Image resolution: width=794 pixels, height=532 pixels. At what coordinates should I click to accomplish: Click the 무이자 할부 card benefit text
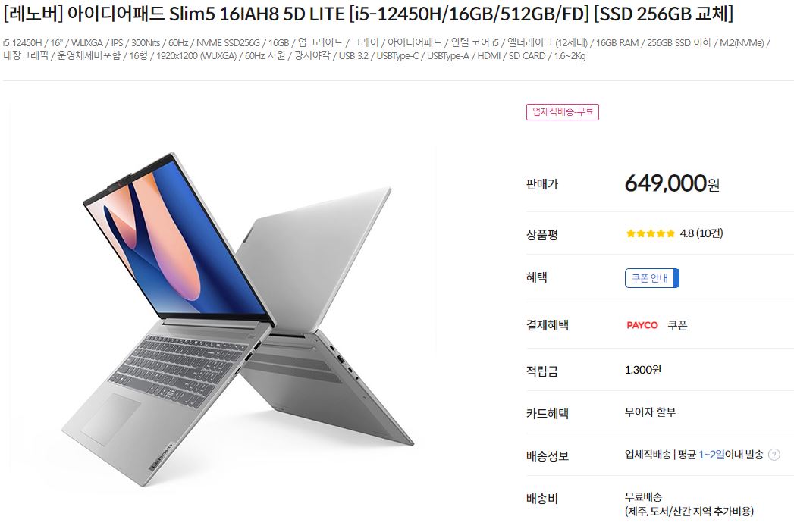tap(650, 412)
